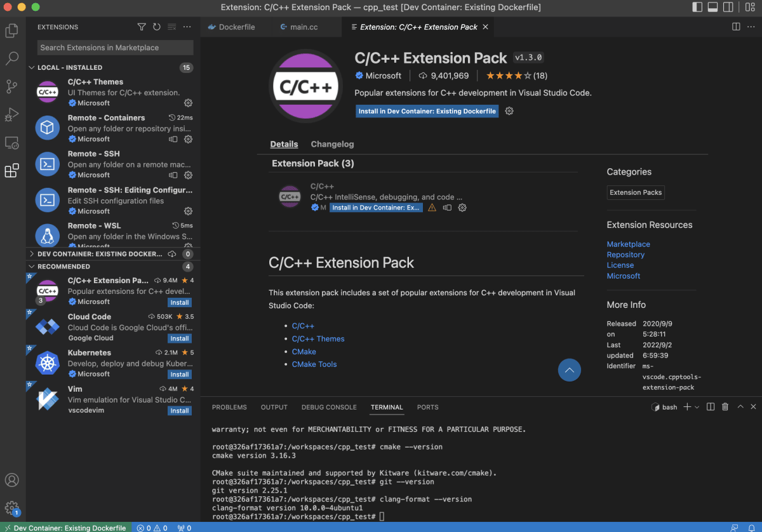Screen dimensions: 762x532
Task: Open the Source Control view
Action: tap(12, 86)
